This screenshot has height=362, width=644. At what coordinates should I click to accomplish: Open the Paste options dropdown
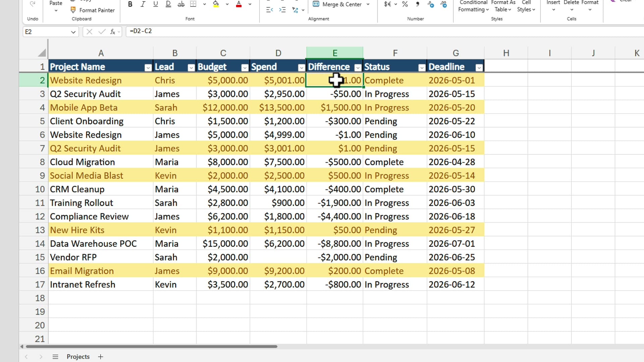coord(56,11)
